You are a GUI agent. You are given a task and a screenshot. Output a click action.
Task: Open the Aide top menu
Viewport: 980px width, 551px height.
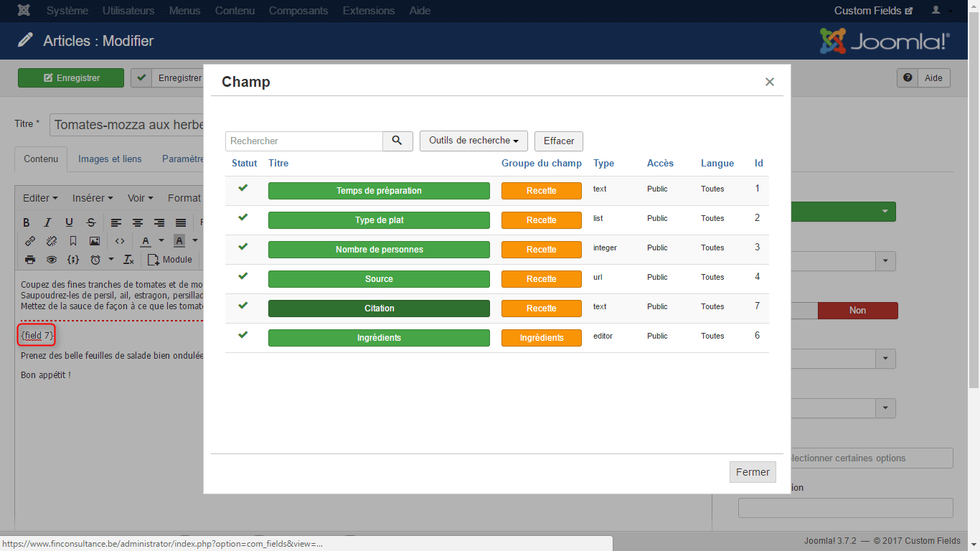point(420,11)
